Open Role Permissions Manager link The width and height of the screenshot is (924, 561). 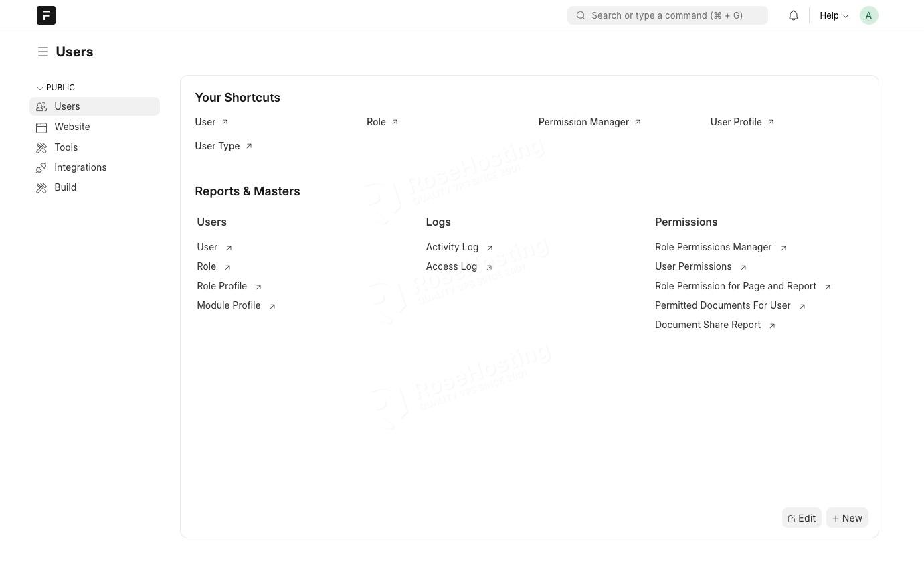tap(713, 247)
